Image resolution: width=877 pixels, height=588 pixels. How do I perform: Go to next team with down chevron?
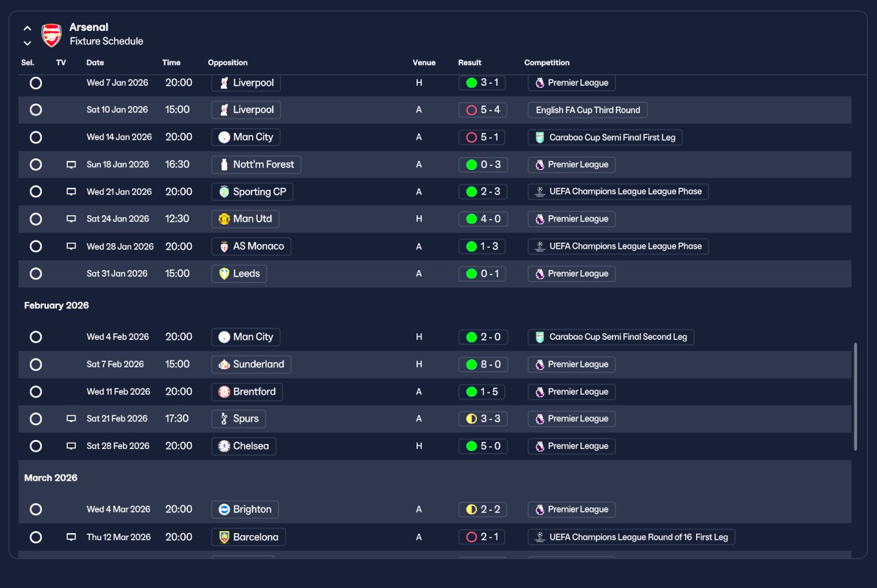coord(27,43)
